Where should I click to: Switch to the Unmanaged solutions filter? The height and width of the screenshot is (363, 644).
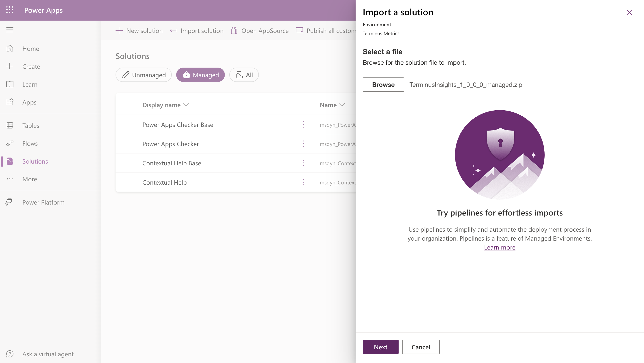pyautogui.click(x=144, y=75)
